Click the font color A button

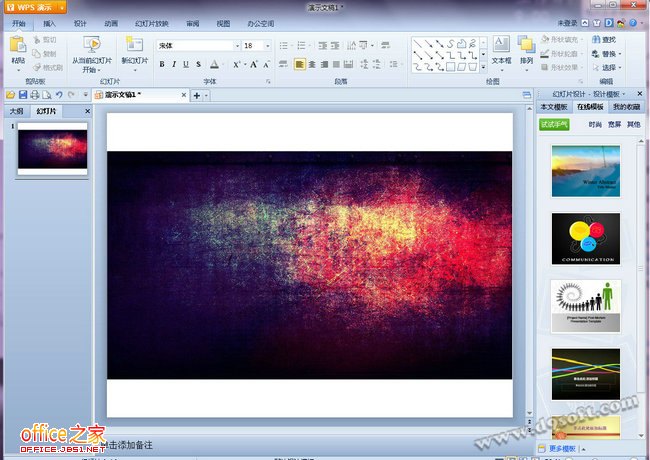tap(214, 64)
